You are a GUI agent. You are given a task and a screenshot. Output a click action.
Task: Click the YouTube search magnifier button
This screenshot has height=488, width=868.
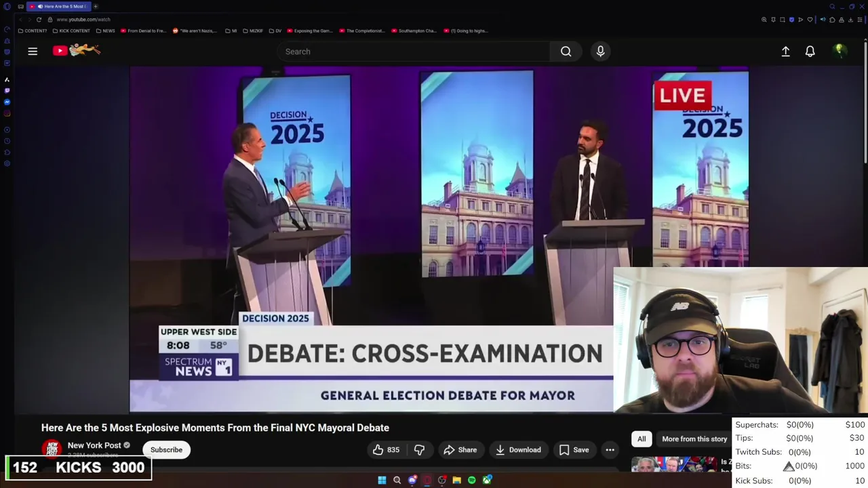(566, 52)
